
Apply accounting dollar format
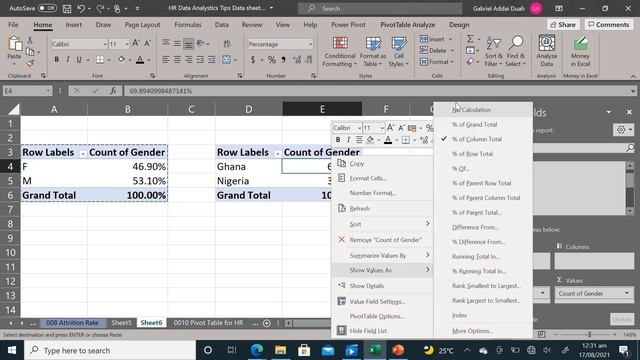click(253, 60)
